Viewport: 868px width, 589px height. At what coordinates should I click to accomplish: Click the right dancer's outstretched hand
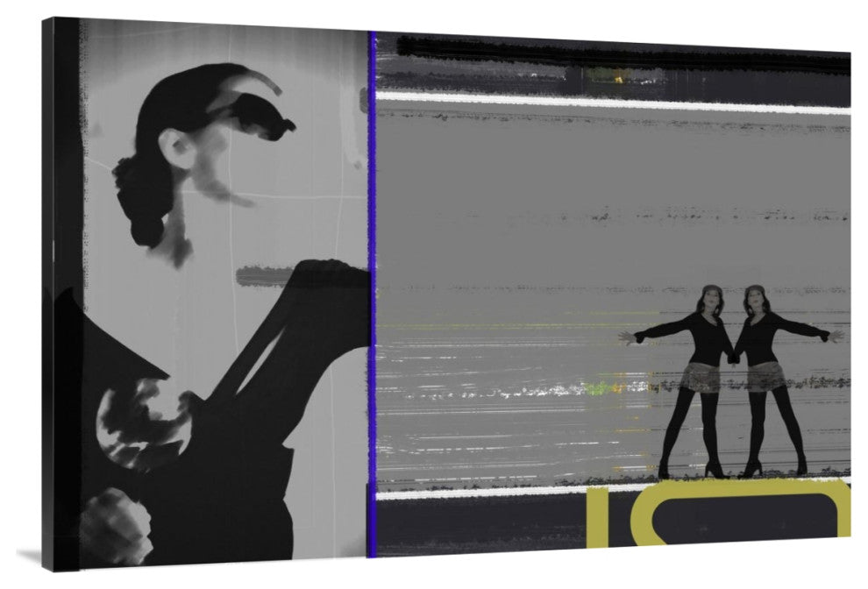click(836, 336)
